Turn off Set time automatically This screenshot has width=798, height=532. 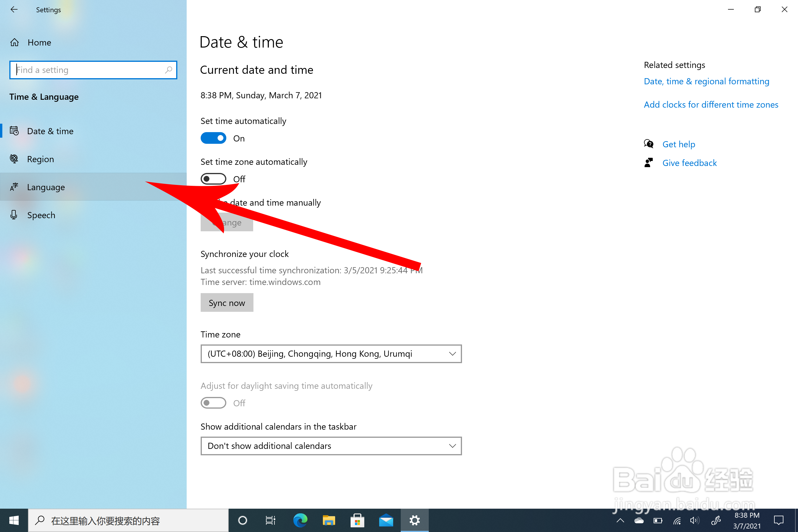pyautogui.click(x=213, y=138)
